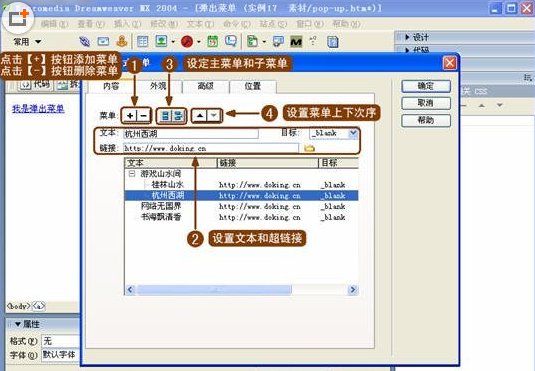Browse for link with folder icon

[x=309, y=148]
